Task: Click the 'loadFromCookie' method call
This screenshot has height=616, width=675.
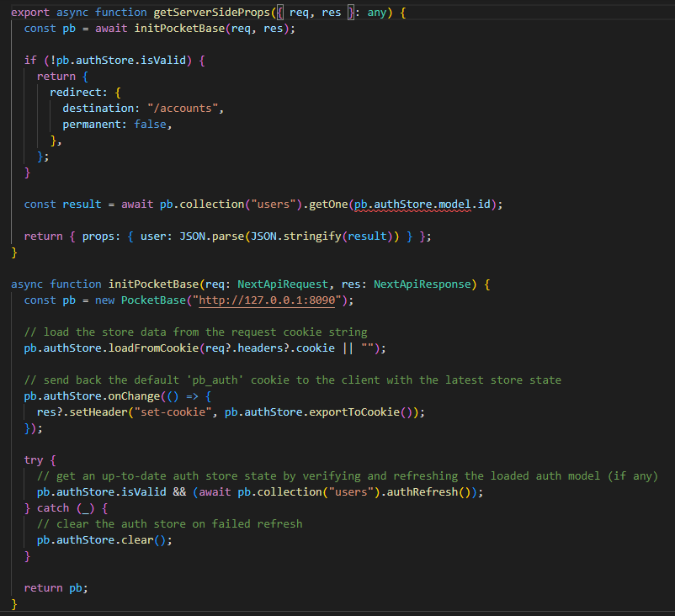Action: (x=153, y=348)
